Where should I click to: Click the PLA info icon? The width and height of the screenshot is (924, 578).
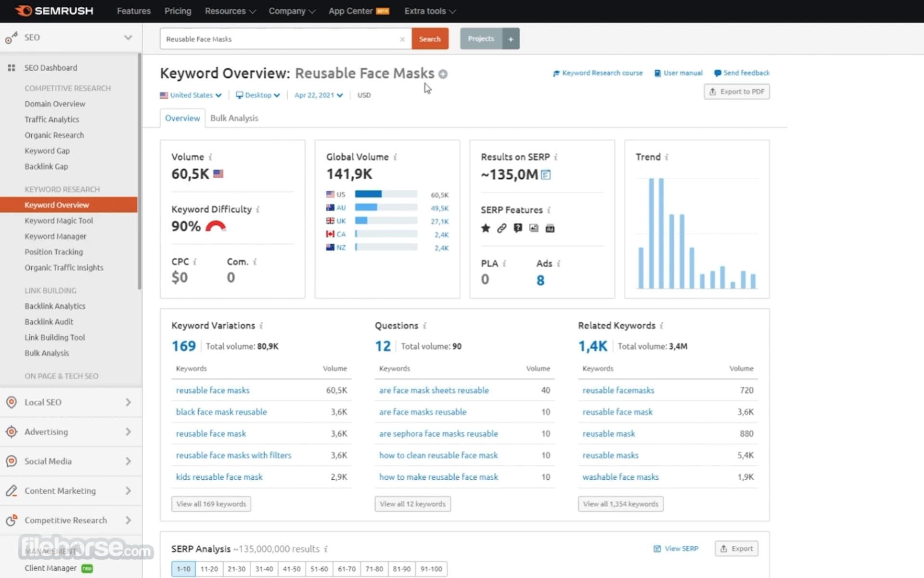tap(504, 263)
